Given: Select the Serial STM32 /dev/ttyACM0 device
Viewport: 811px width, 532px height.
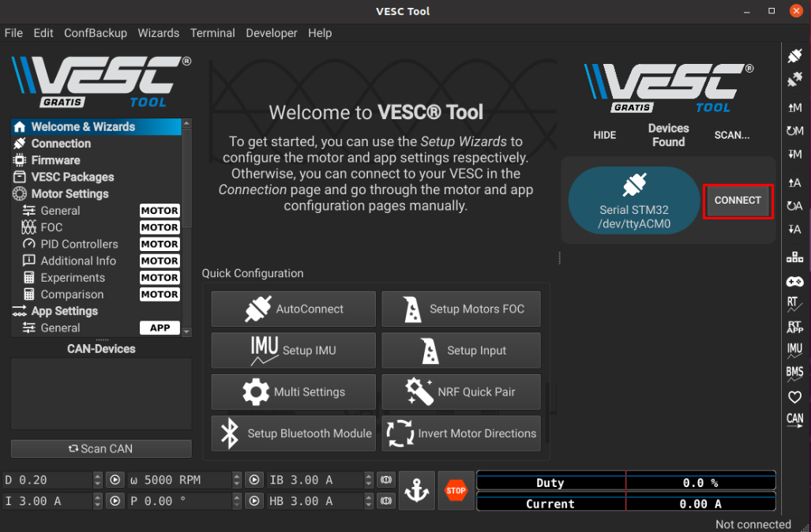Looking at the screenshot, I should click(634, 200).
